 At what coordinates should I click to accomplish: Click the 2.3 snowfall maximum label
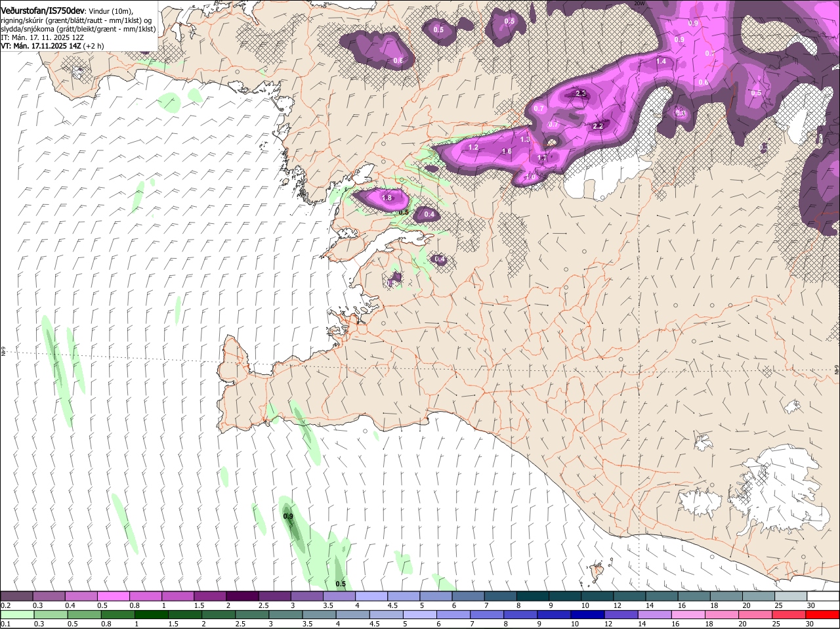pos(581,93)
